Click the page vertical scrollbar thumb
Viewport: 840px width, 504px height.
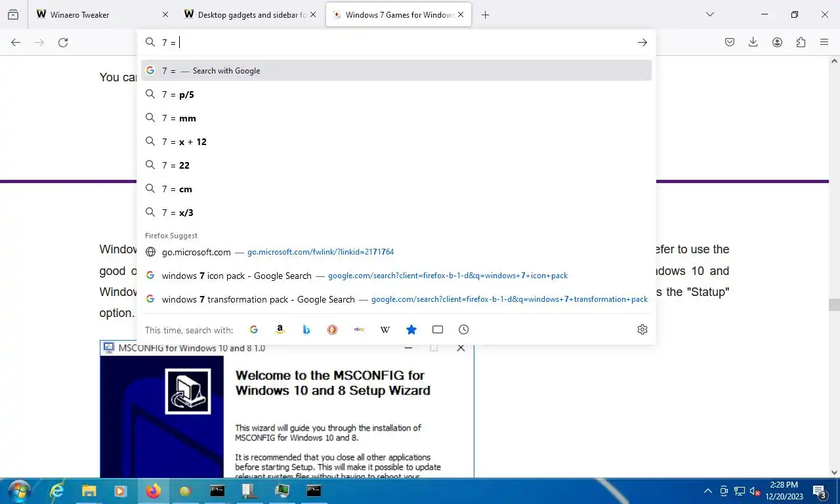coord(834,304)
